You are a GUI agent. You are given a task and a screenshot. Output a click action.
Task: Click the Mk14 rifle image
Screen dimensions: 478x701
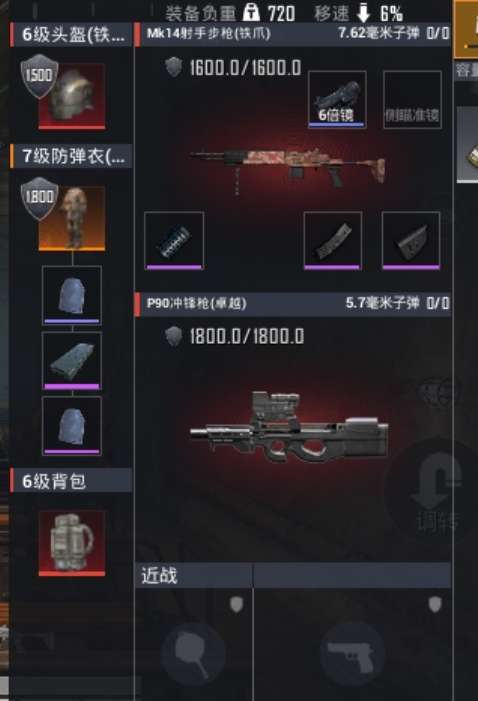[288, 168]
